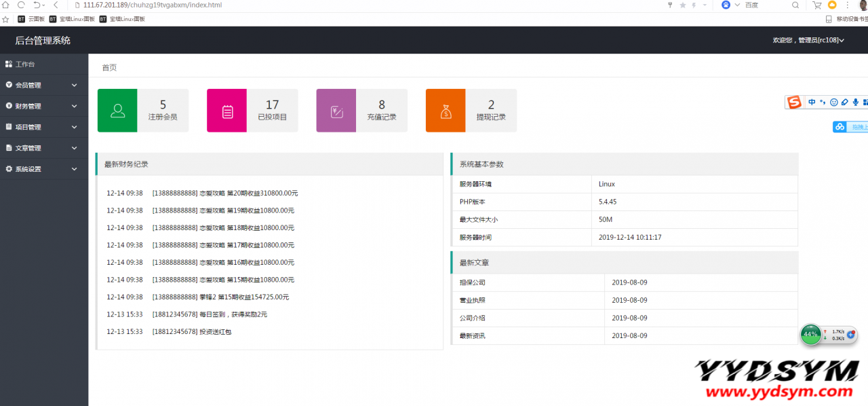Viewport: 868px width, 406px height.
Task: Expand the 系统设置 sidebar menu
Action: pyautogui.click(x=43, y=169)
